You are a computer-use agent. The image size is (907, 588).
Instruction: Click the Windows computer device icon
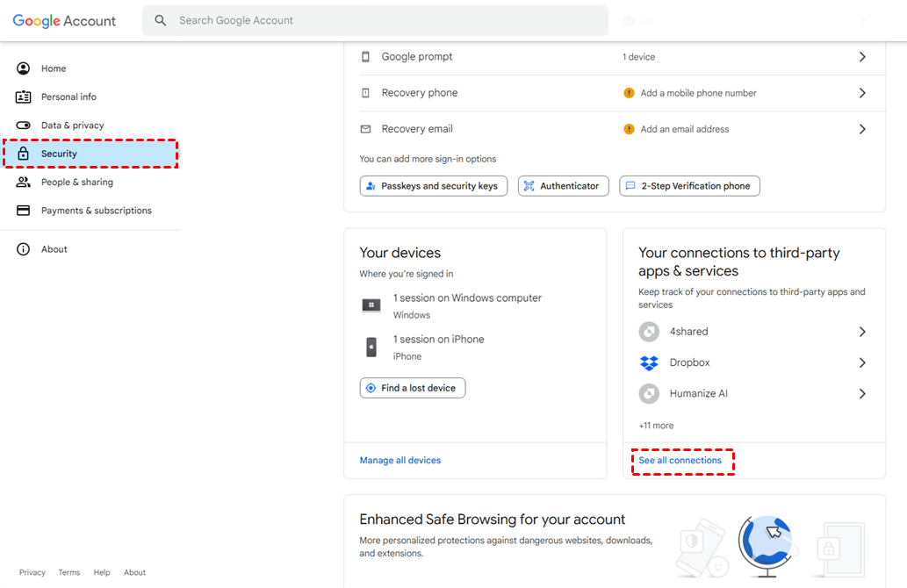click(x=371, y=305)
